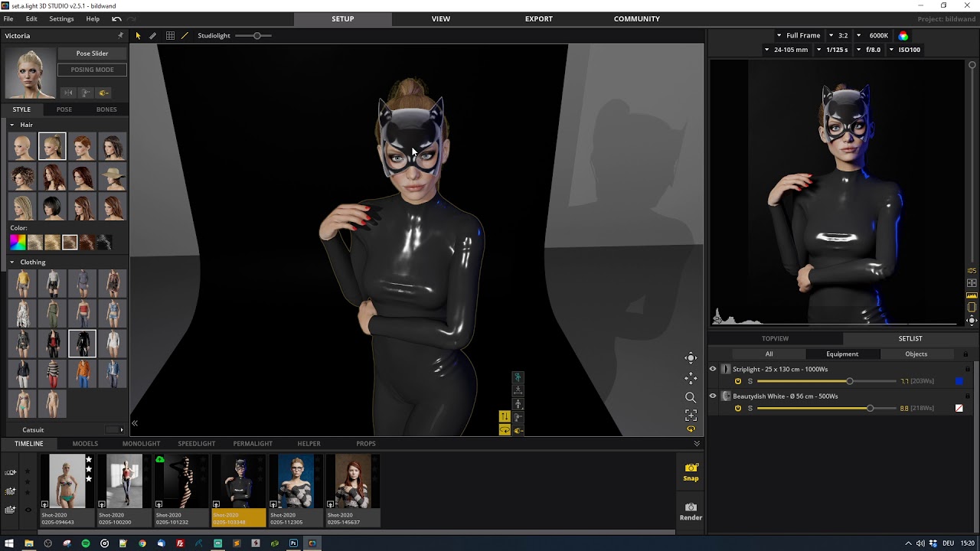
Task: Click the teal standing pose icon
Action: pyautogui.click(x=518, y=377)
